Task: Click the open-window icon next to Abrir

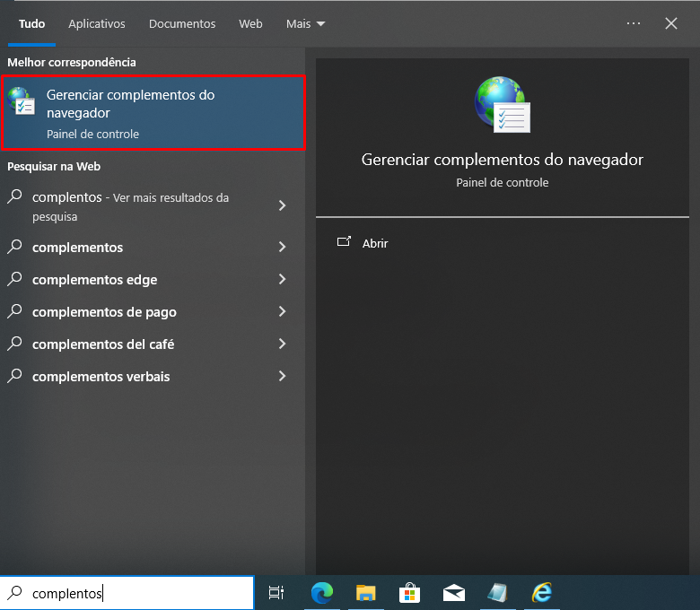Action: pos(344,241)
